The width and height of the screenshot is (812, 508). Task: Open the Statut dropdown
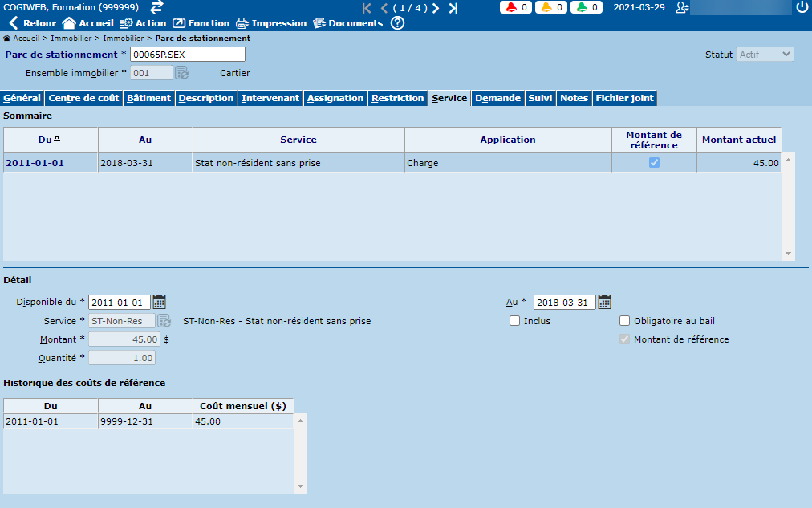[x=765, y=55]
